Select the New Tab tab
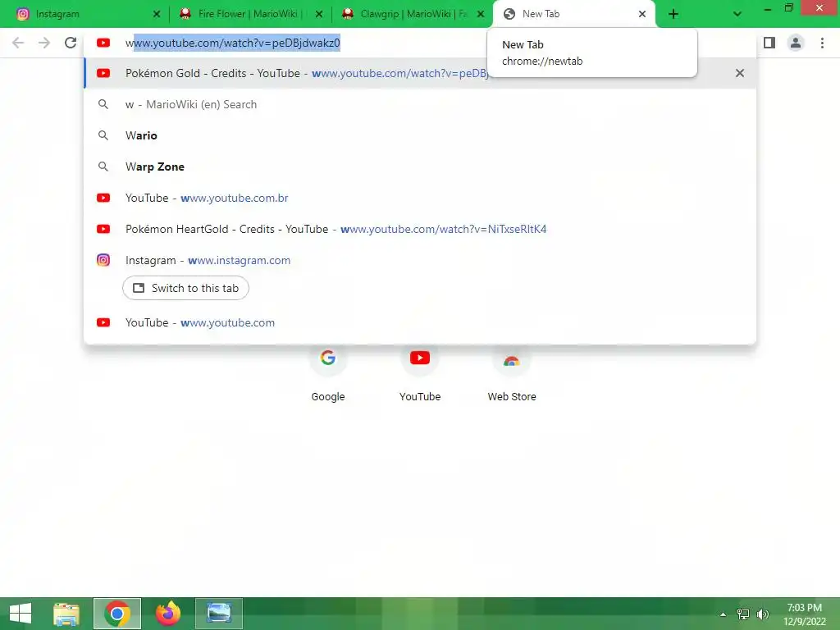840x630 pixels. tap(573, 14)
